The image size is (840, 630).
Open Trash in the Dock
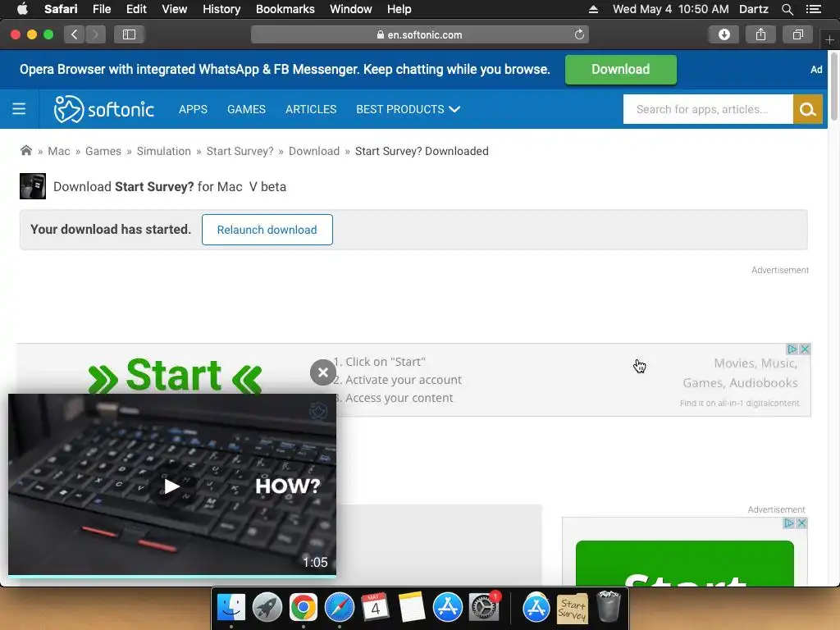[x=608, y=607]
